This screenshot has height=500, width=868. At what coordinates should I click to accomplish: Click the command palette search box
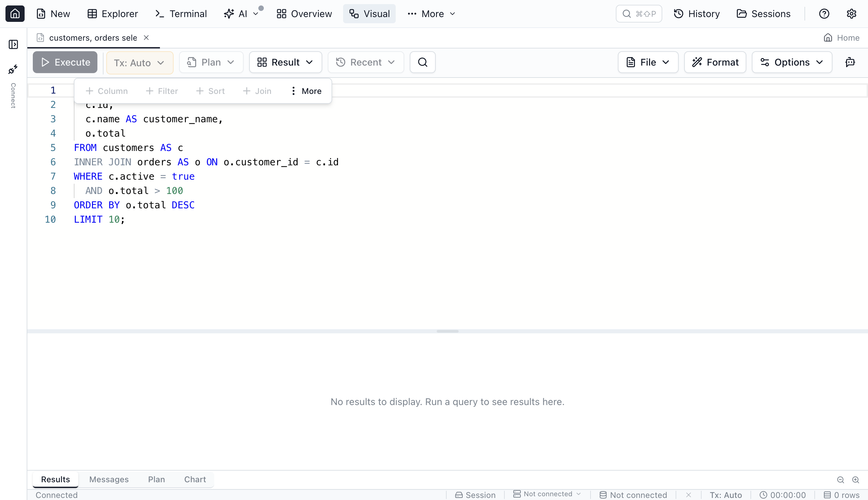coord(639,14)
